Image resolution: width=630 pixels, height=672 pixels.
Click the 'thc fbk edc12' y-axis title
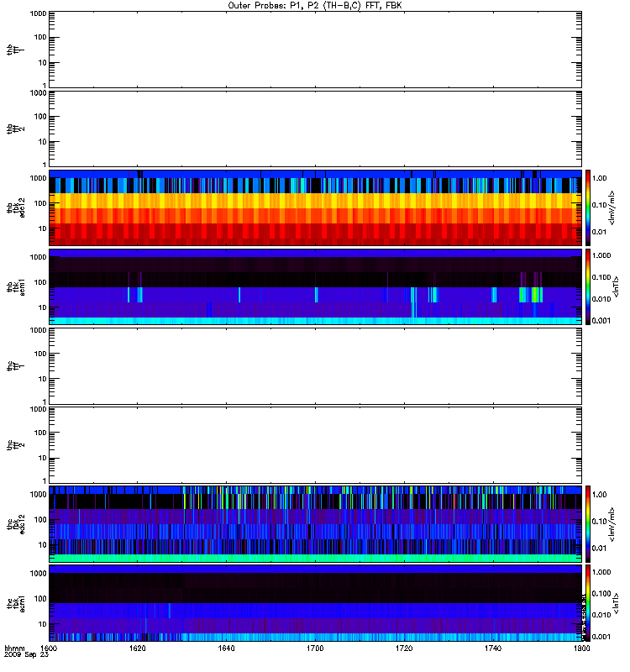(16, 523)
